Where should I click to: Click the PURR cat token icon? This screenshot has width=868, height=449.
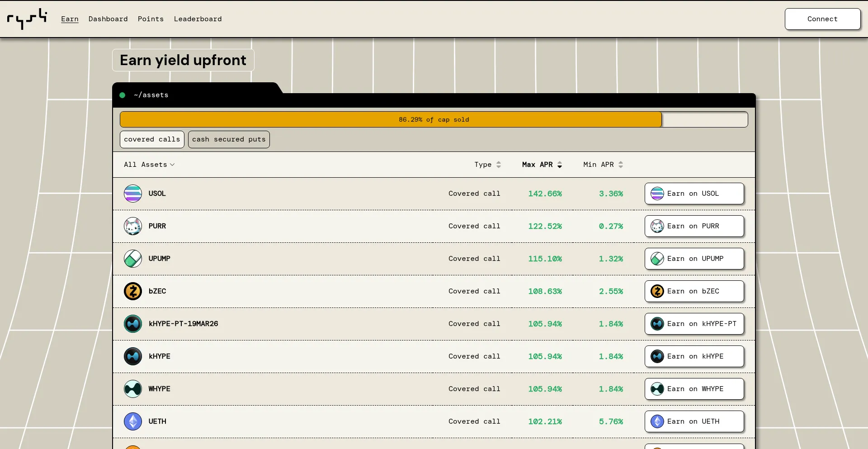click(133, 226)
